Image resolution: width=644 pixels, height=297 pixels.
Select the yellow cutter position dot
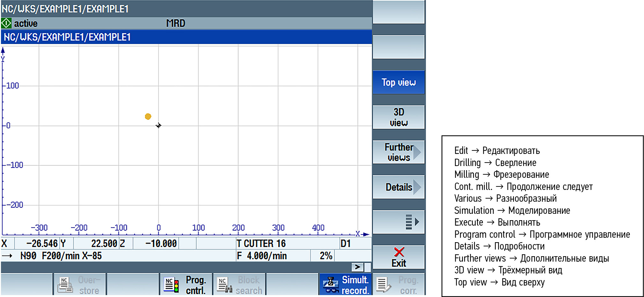pyautogui.click(x=148, y=117)
